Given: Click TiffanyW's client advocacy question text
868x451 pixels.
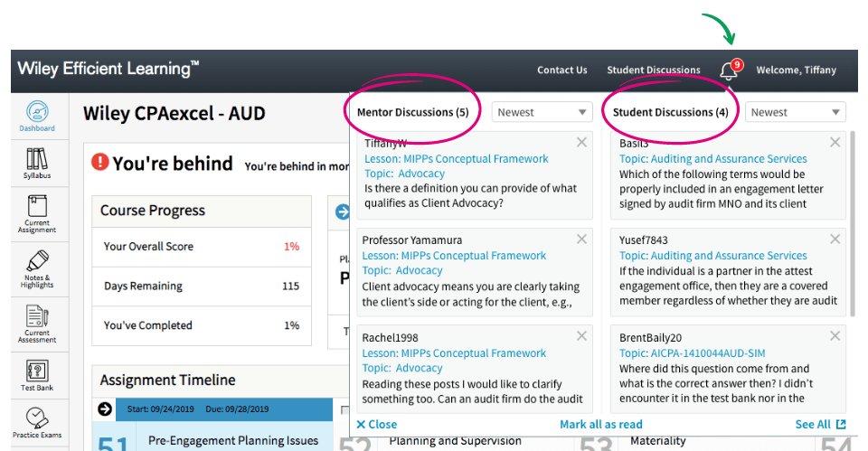Looking at the screenshot, I should (x=470, y=196).
